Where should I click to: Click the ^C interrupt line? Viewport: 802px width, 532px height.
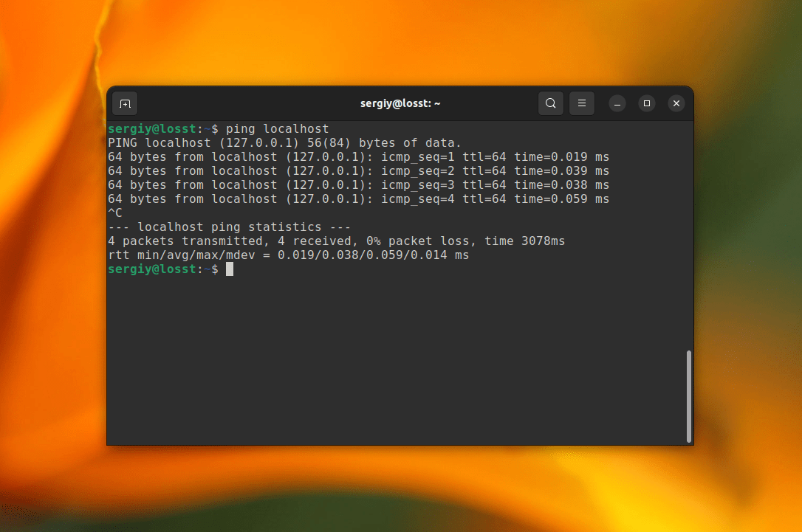click(115, 213)
